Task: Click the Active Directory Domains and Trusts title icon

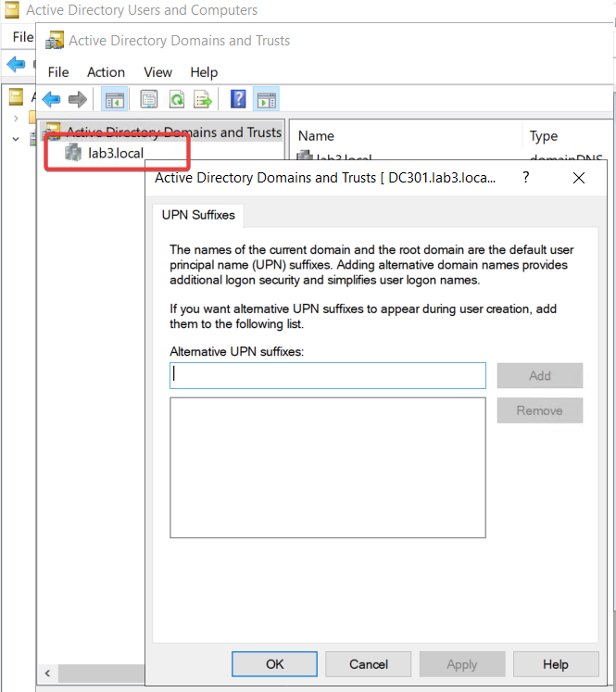Action: [x=55, y=40]
